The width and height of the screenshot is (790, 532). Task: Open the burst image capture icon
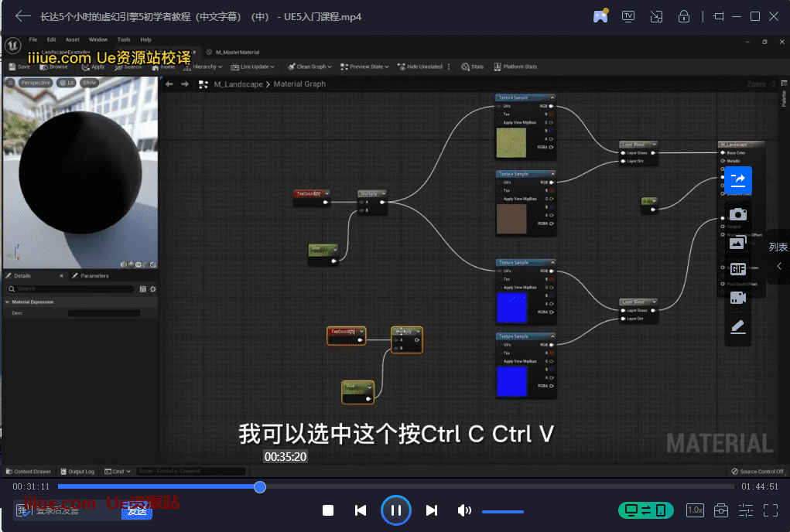click(737, 243)
